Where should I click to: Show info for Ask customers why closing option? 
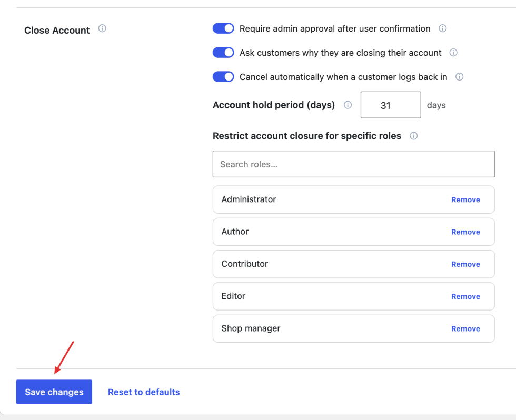[x=453, y=53]
